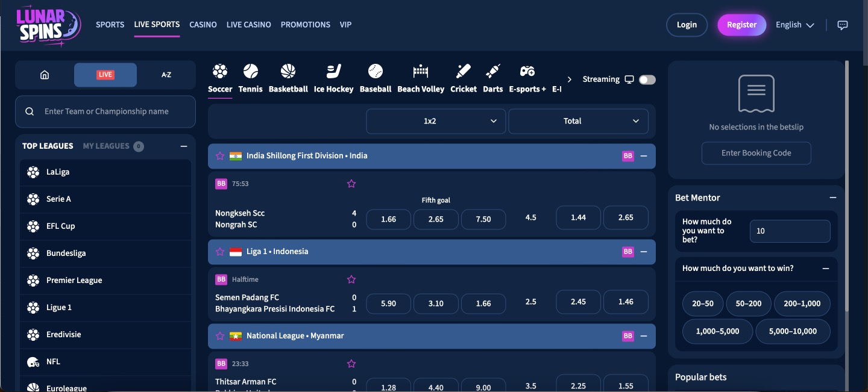Open the live chat support icon

[x=843, y=25]
